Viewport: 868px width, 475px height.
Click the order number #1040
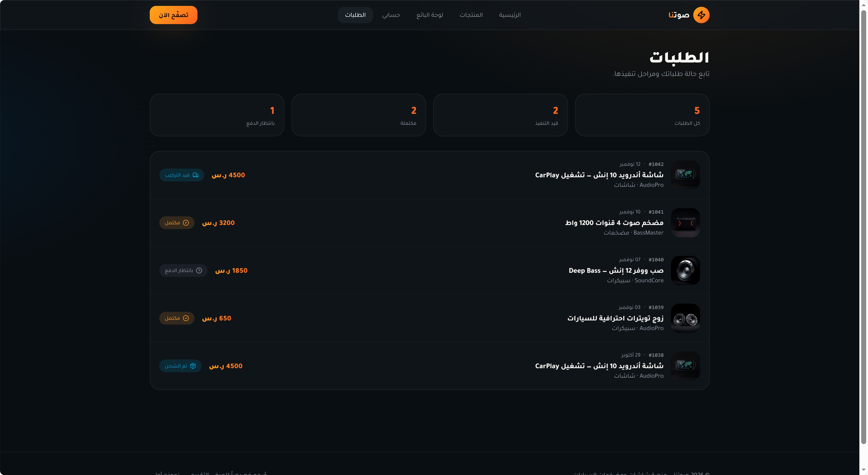click(x=656, y=260)
